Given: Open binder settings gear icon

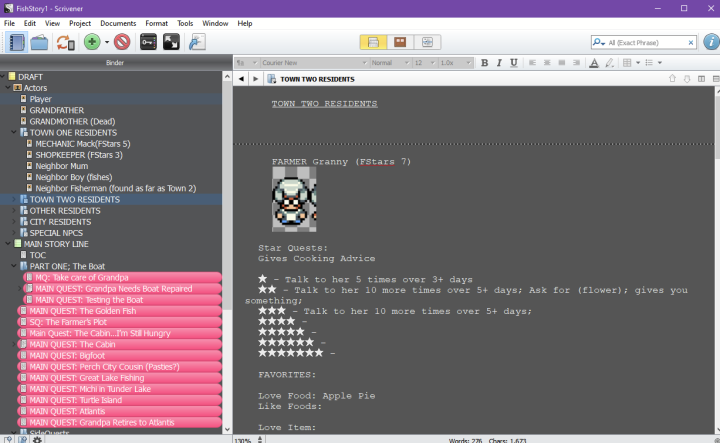Looking at the screenshot, I should [x=37, y=439].
